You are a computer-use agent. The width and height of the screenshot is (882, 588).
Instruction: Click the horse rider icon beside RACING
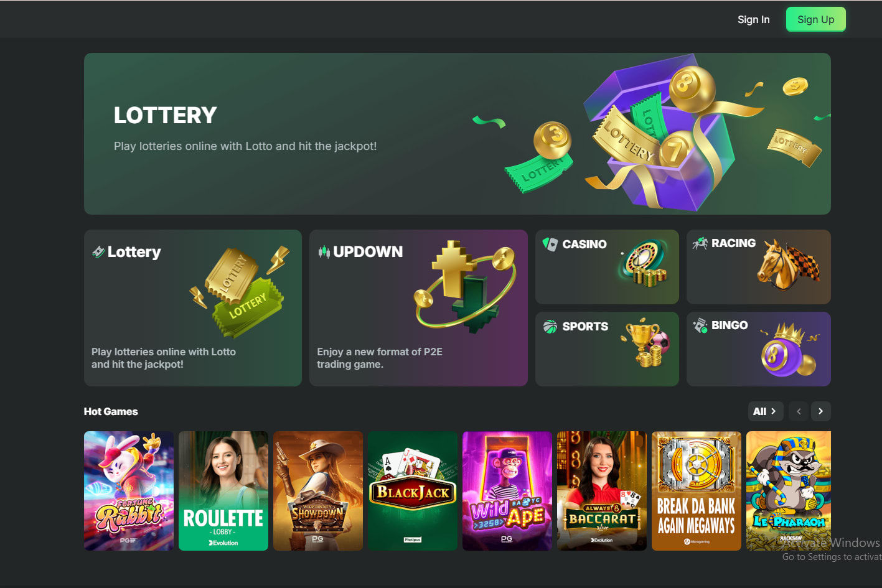[x=700, y=243]
